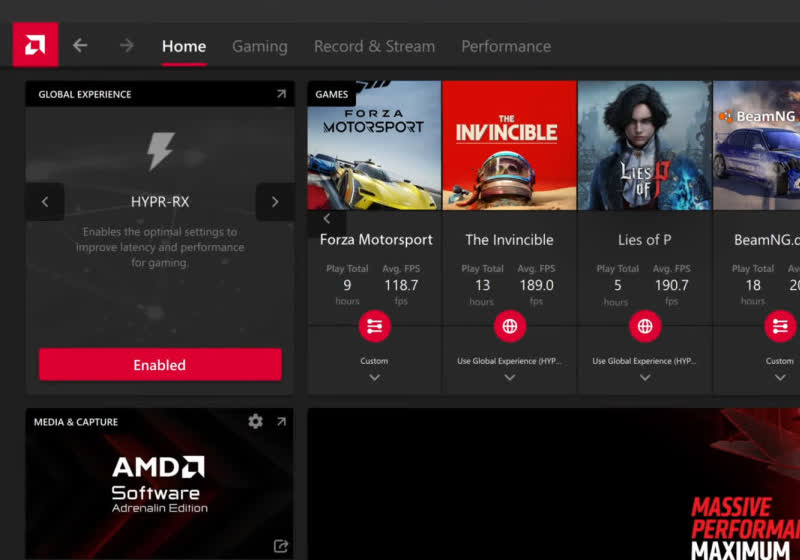Expand the Global Experience panel arrow icon
This screenshot has height=560, width=800.
[x=281, y=94]
